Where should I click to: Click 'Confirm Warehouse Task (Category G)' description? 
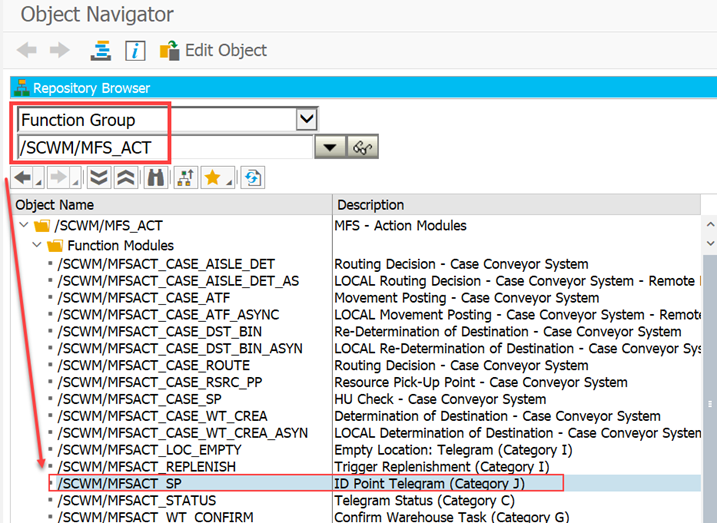pyautogui.click(x=452, y=517)
